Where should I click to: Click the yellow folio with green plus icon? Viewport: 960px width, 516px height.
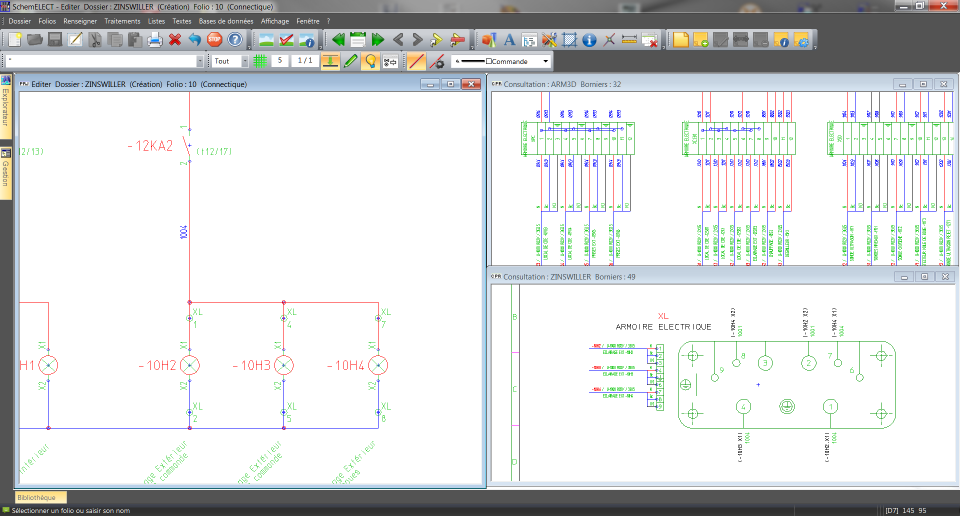click(701, 40)
